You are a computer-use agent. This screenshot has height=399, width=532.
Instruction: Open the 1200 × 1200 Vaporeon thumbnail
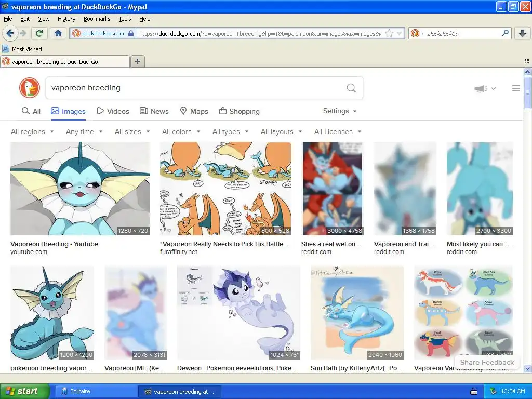coord(52,313)
